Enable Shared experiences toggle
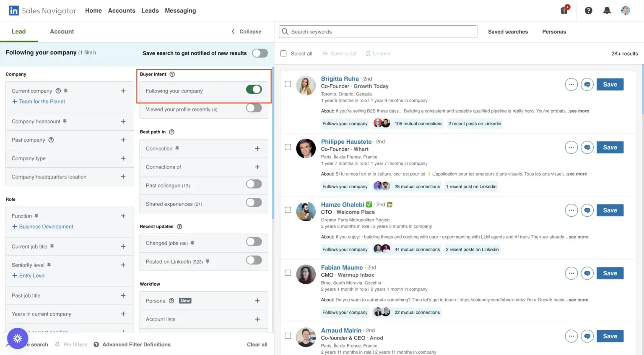This screenshot has width=644, height=355. point(254,202)
